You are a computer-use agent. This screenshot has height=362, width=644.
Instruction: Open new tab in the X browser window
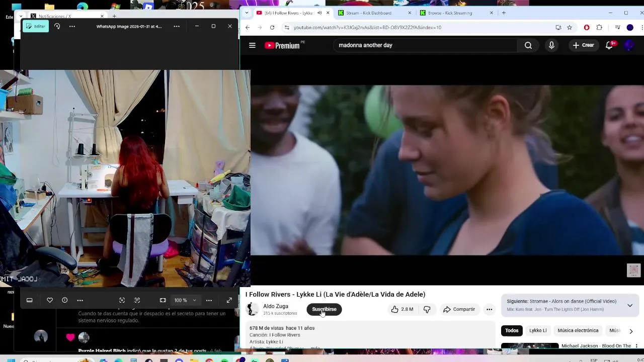click(114, 16)
